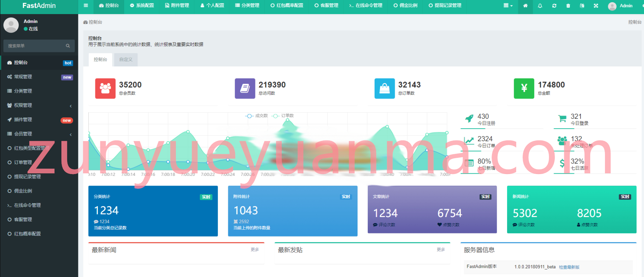Open 订单管理 in the sidebar
This screenshot has height=277, width=644.
pos(39,163)
